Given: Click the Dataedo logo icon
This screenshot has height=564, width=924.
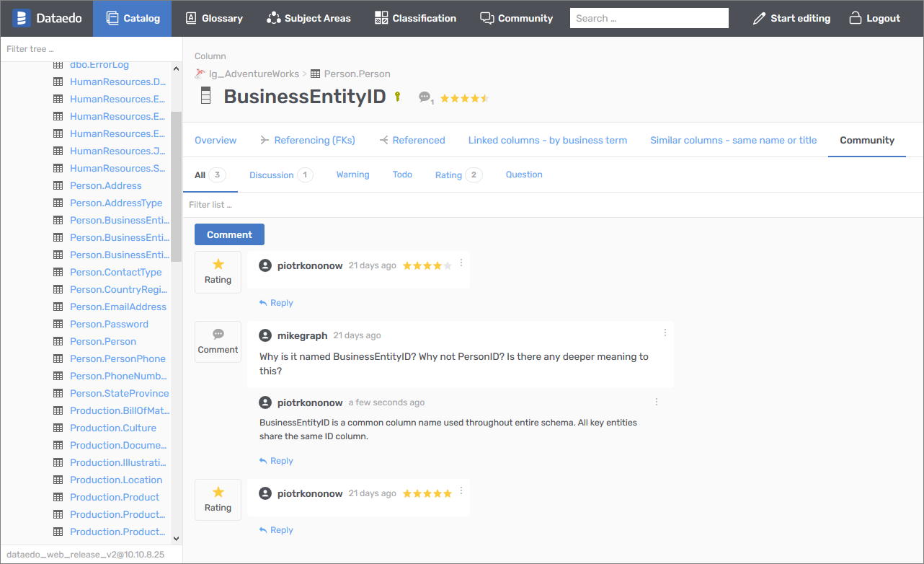Looking at the screenshot, I should point(22,18).
